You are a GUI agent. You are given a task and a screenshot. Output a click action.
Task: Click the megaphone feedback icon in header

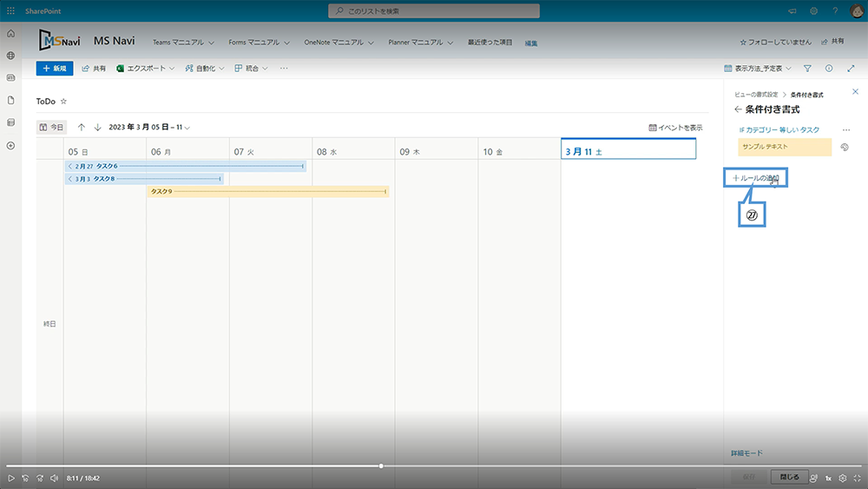point(792,11)
